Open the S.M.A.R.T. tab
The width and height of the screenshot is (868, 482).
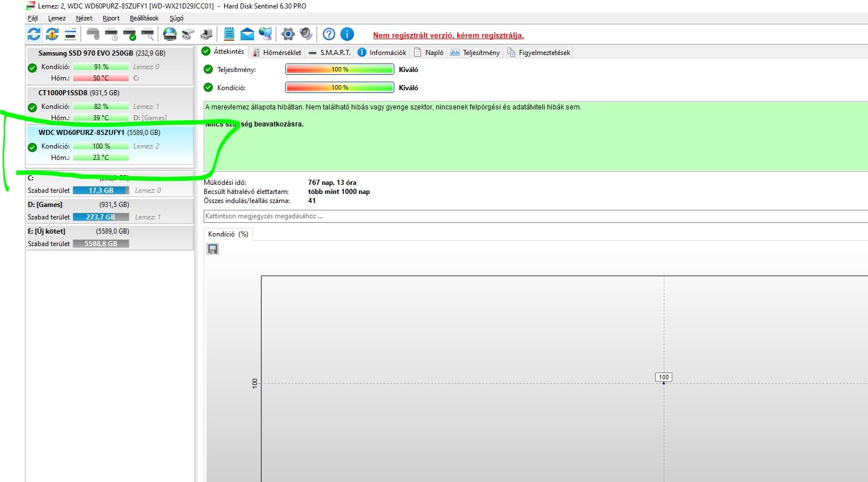330,52
